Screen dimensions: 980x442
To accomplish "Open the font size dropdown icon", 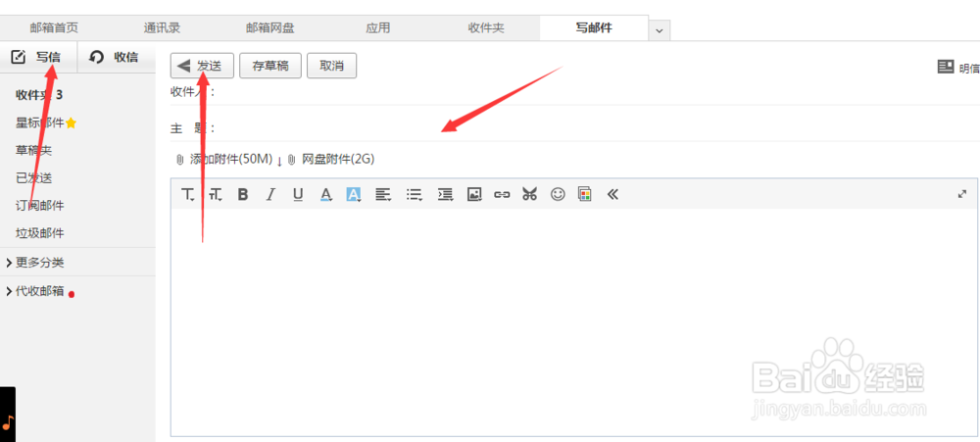I will 216,194.
